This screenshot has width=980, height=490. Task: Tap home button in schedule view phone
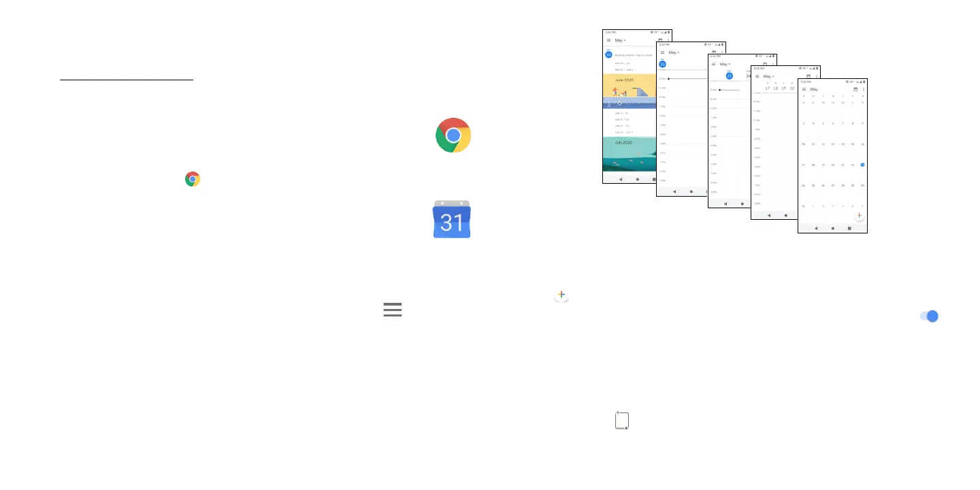click(x=637, y=179)
